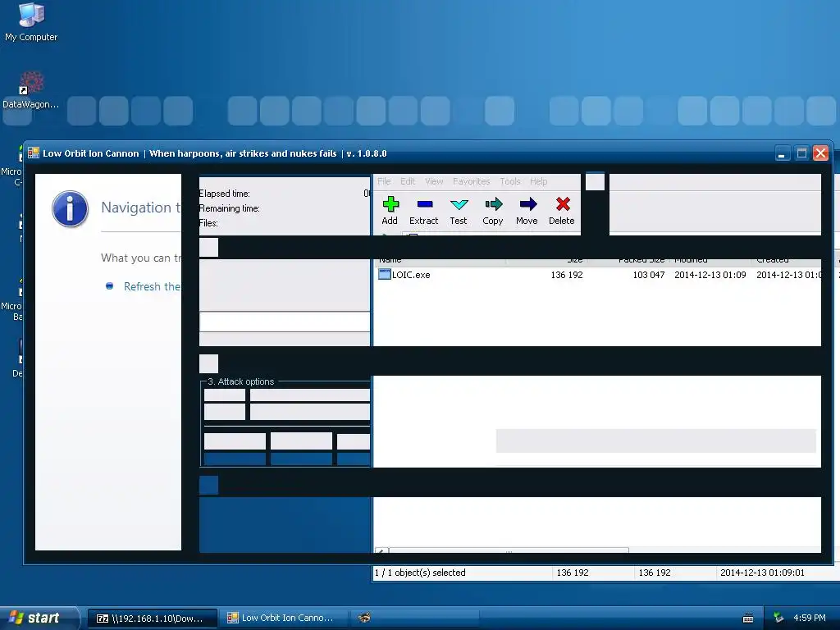
Task: Click the 'Remaining time:' label
Action: (230, 208)
